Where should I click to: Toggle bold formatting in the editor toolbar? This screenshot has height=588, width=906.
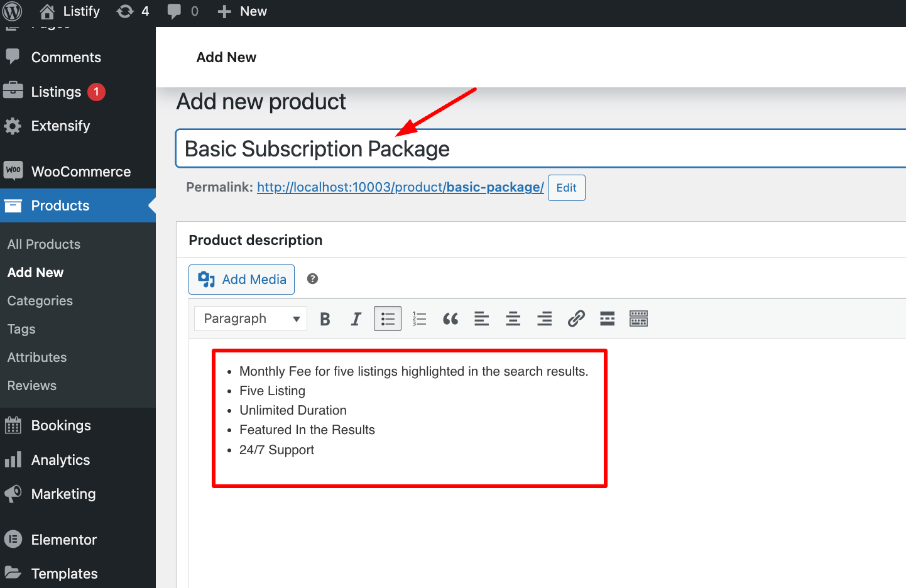(325, 318)
